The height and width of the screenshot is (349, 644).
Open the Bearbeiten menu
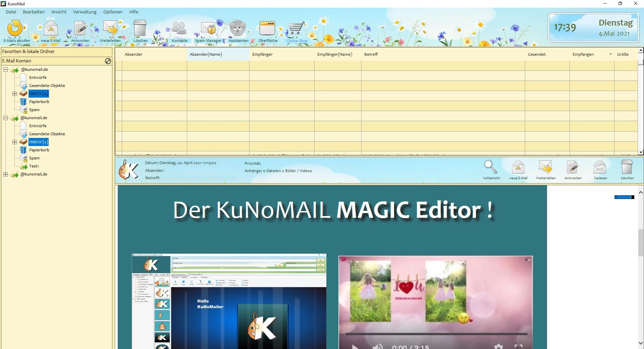click(x=34, y=12)
